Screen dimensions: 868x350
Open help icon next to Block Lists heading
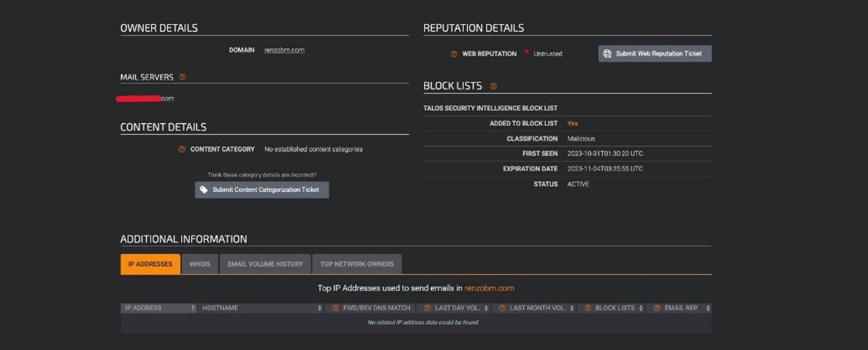tap(493, 86)
